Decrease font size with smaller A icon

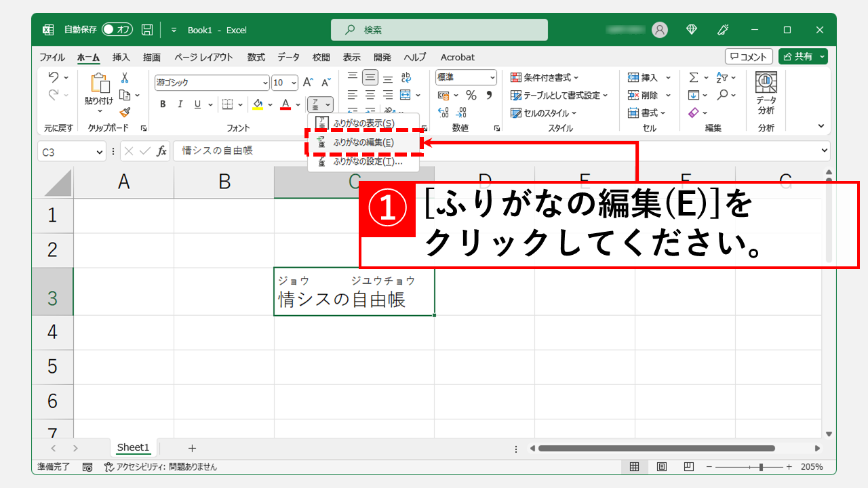pyautogui.click(x=326, y=82)
